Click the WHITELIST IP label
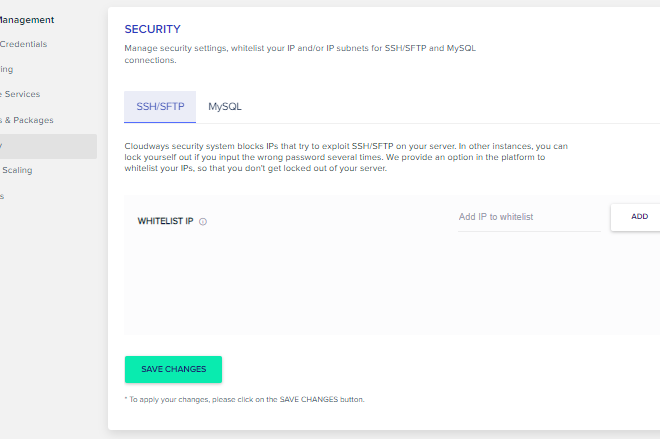Screen dimensions: 660x439 pos(165,221)
